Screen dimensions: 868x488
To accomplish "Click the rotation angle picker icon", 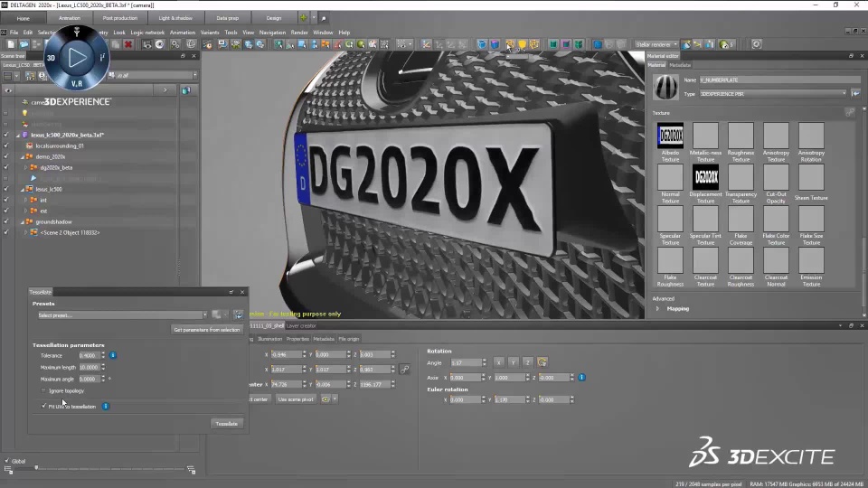I will (542, 362).
